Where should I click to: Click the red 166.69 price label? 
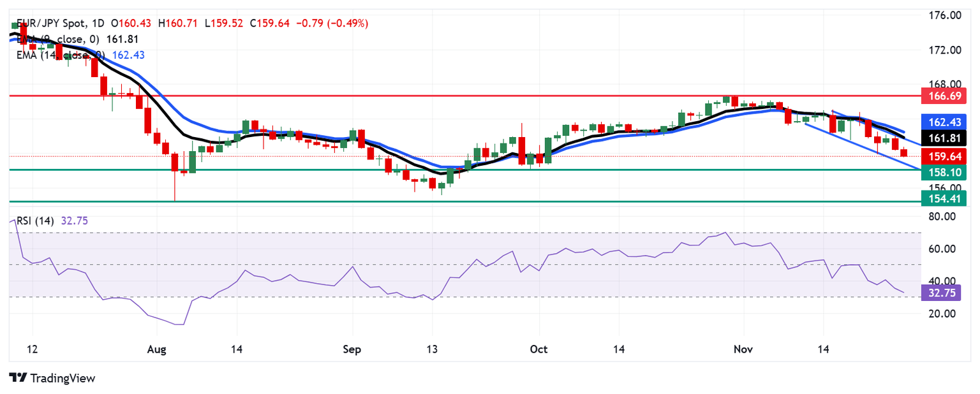[944, 96]
